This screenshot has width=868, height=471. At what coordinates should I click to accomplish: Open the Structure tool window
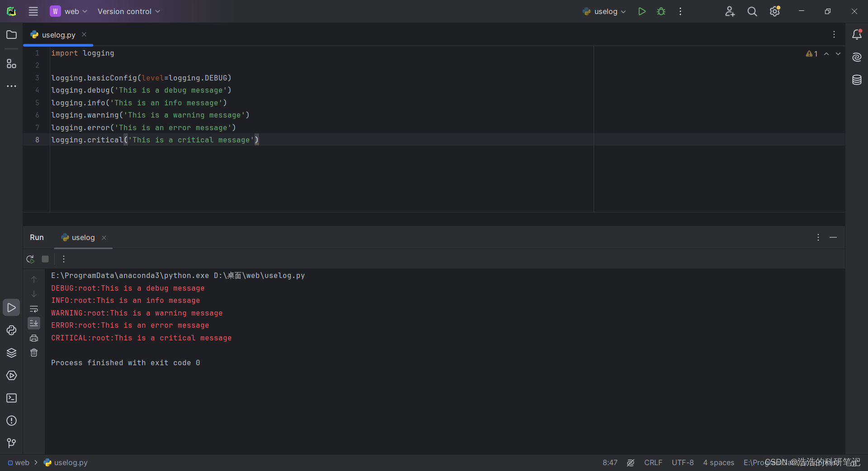click(x=11, y=64)
